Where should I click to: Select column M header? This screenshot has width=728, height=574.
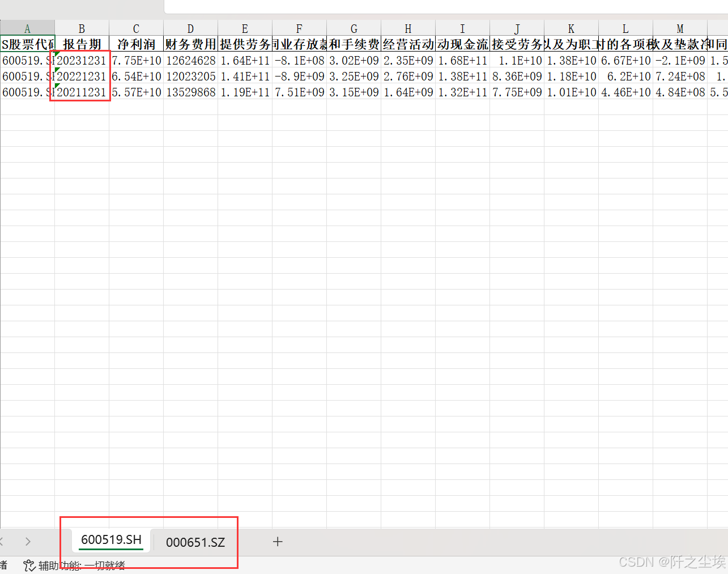coord(680,28)
